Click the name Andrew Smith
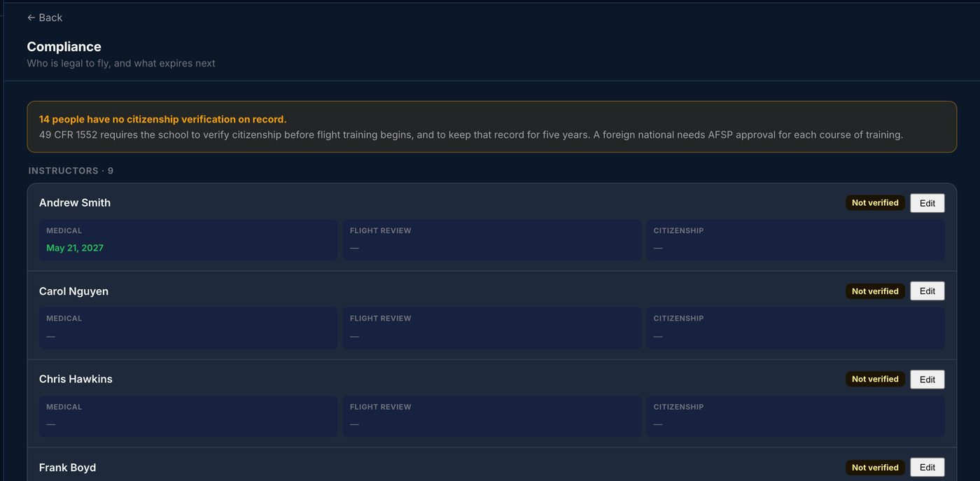Image resolution: width=980 pixels, height=481 pixels. [x=75, y=203]
